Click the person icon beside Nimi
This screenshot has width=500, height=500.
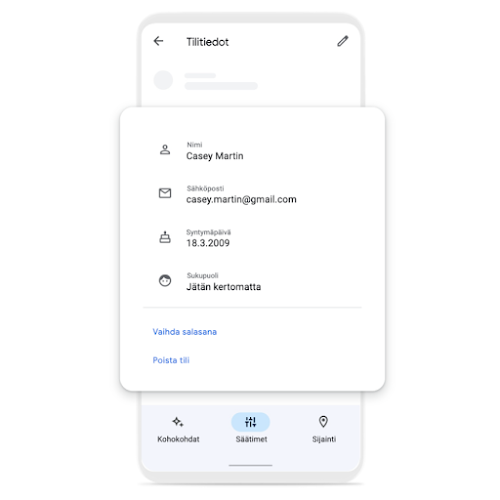coord(165,150)
